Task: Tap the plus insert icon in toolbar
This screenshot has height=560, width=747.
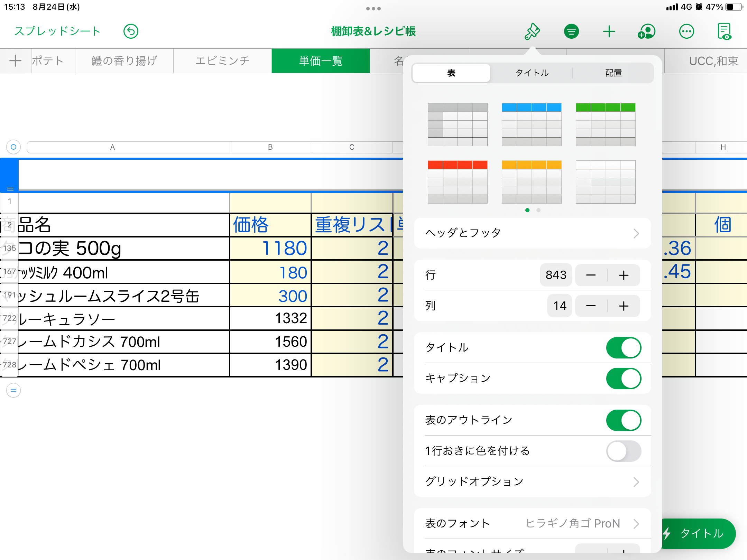Action: click(x=609, y=31)
